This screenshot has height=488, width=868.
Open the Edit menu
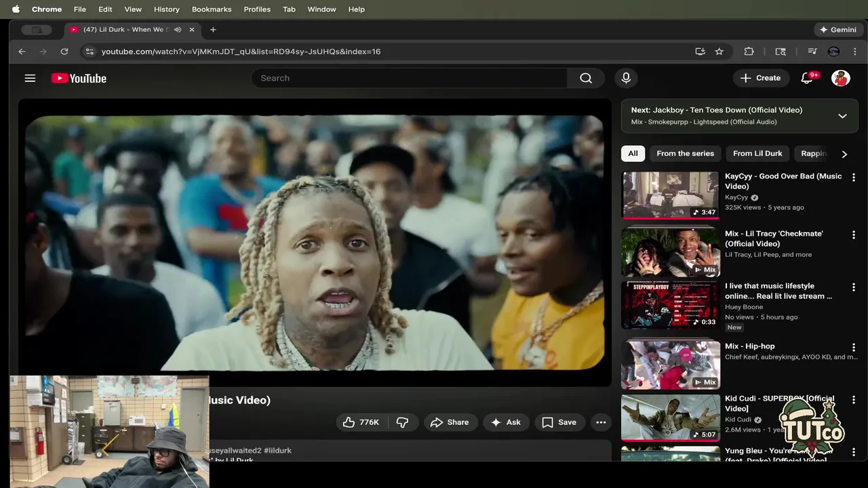[x=105, y=9]
